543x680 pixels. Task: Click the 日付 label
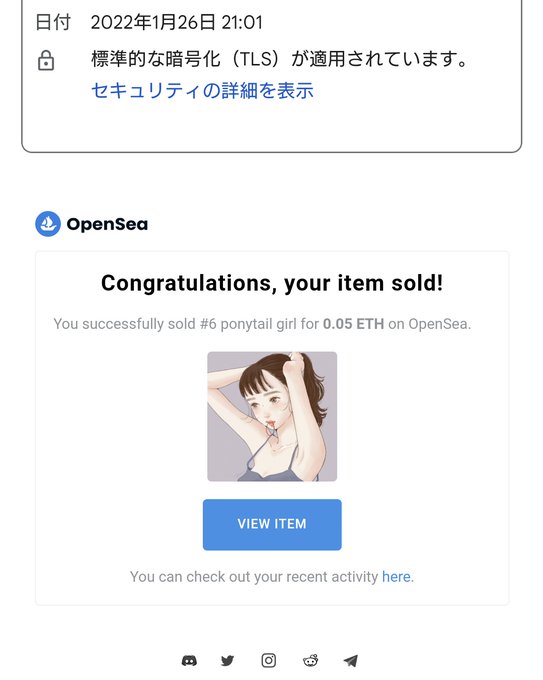(52, 23)
